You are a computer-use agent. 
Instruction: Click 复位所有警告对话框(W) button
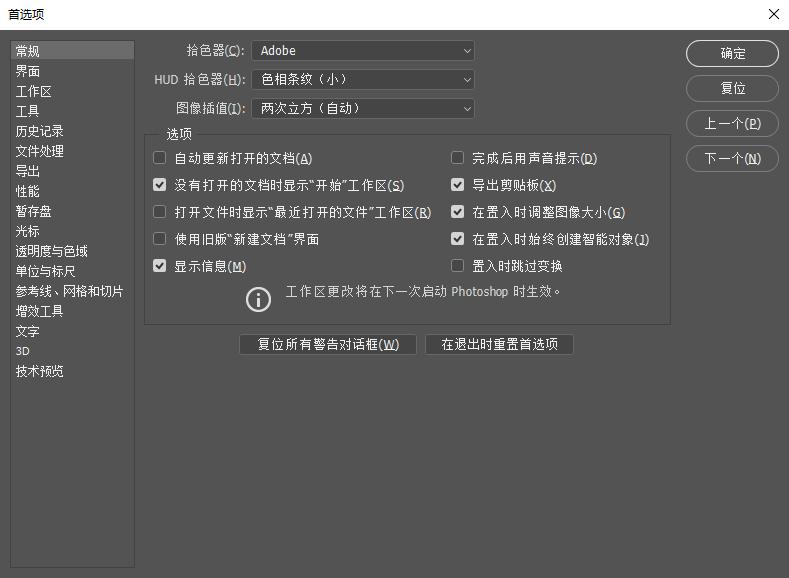[328, 345]
